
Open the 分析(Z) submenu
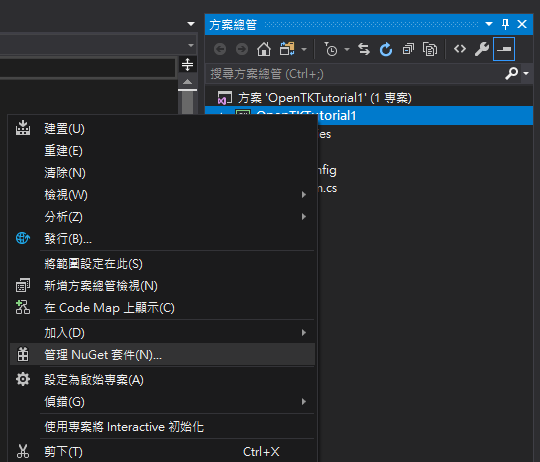(162, 217)
